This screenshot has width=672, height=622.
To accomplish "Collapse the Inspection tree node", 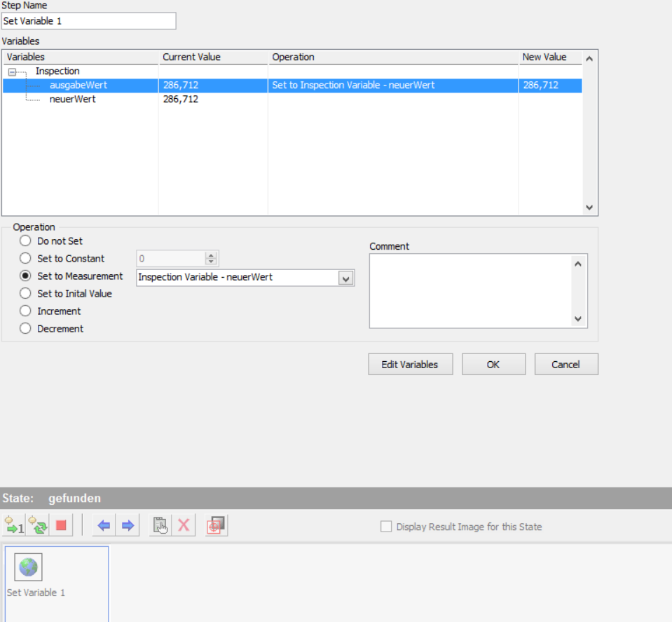I will (13, 72).
